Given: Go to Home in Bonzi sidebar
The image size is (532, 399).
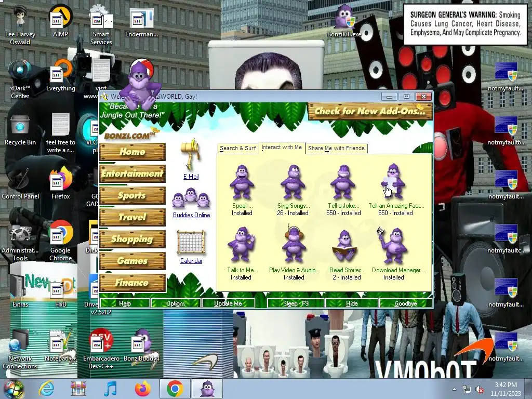Looking at the screenshot, I should click(x=132, y=152).
